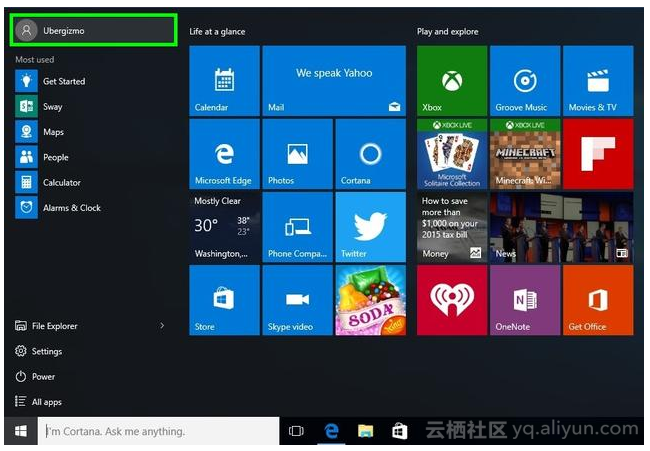
Task: Open the Movies & TV tile
Action: click(x=598, y=81)
